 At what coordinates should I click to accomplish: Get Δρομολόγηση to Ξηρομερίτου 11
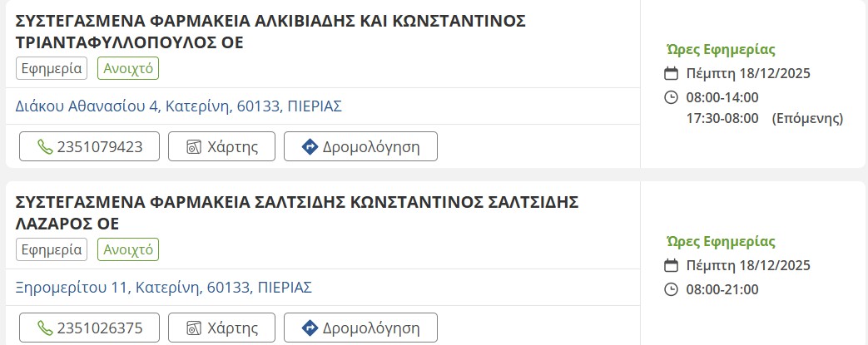point(360,328)
